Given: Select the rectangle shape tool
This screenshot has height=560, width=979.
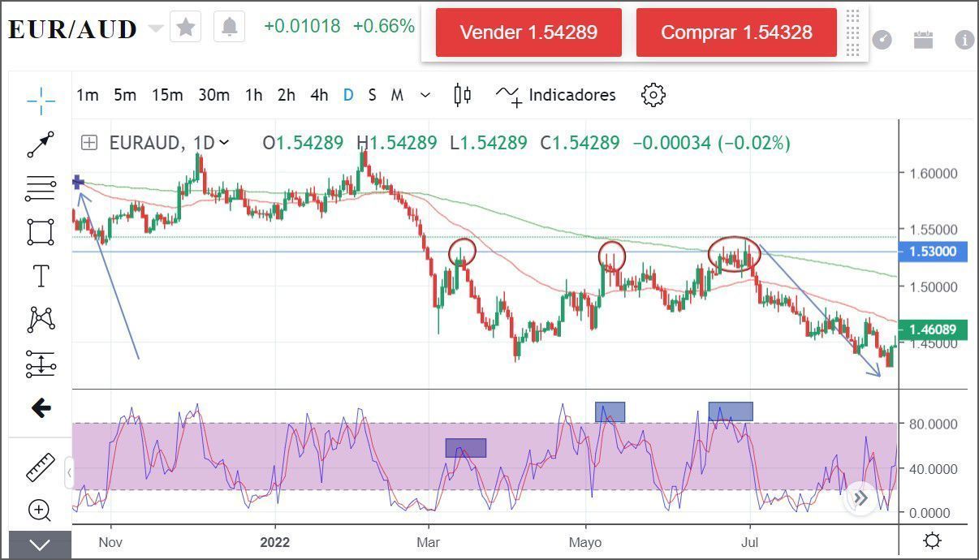Looking at the screenshot, I should (41, 232).
